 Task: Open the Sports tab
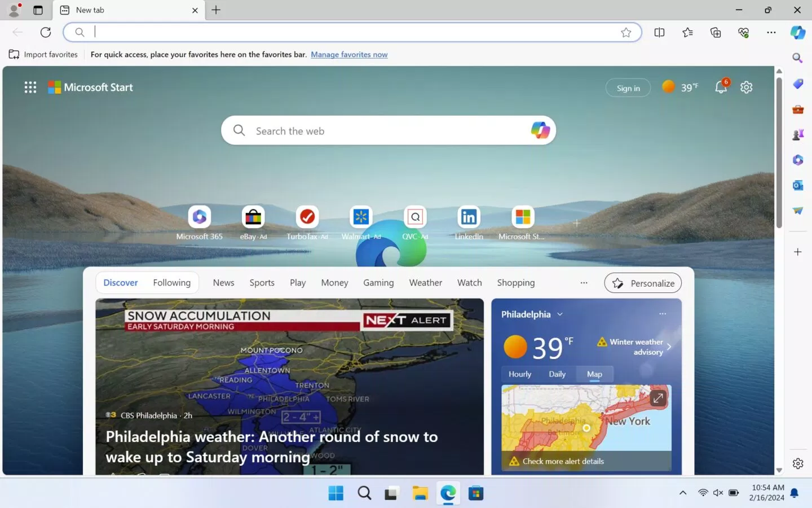262,283
